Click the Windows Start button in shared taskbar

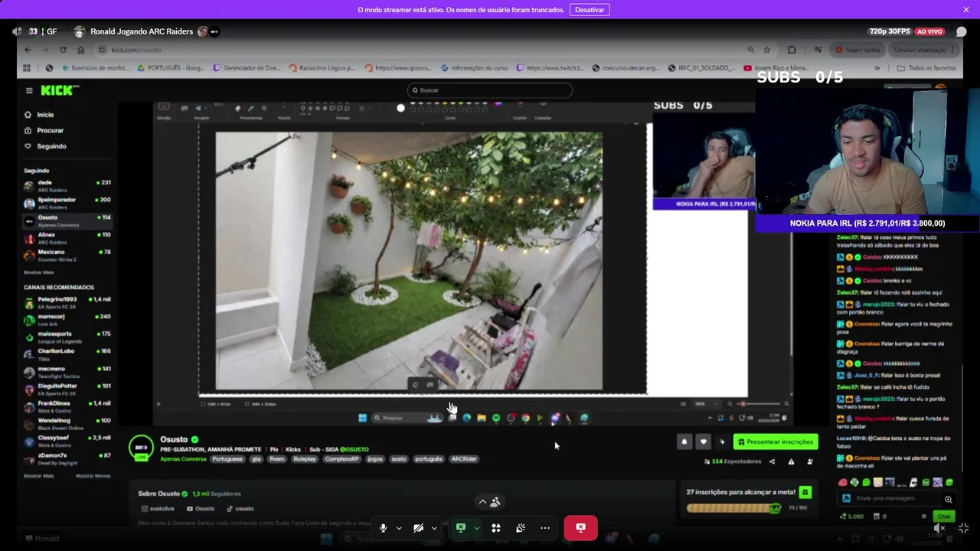click(362, 418)
